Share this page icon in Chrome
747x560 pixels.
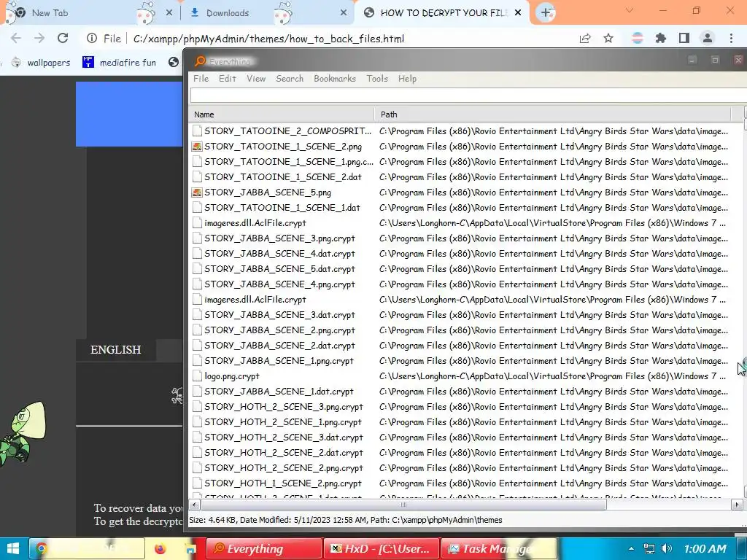tap(585, 39)
